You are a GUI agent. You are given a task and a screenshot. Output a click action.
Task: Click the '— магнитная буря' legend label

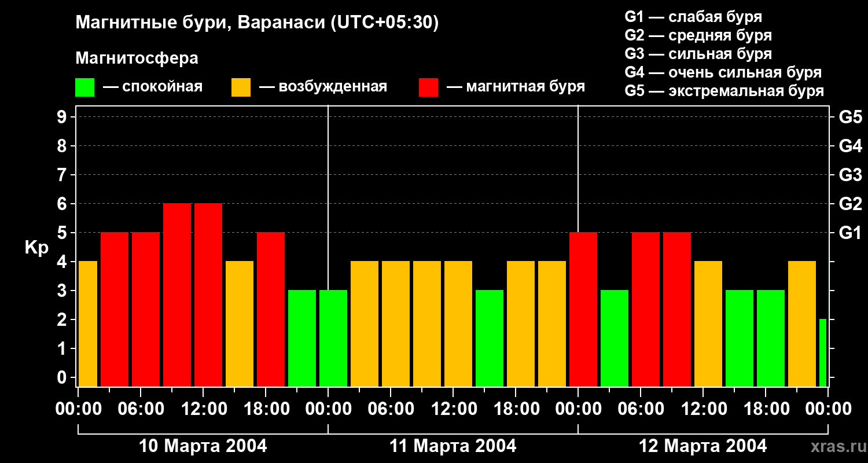[516, 87]
